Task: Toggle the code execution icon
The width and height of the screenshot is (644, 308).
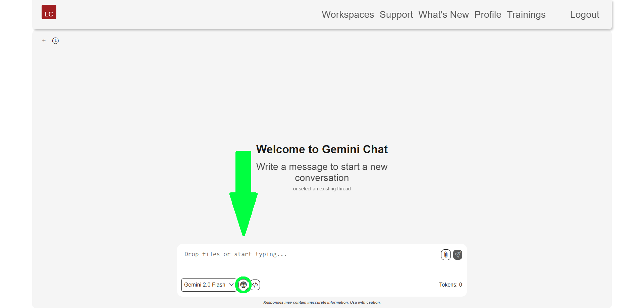Action: pyautogui.click(x=255, y=285)
